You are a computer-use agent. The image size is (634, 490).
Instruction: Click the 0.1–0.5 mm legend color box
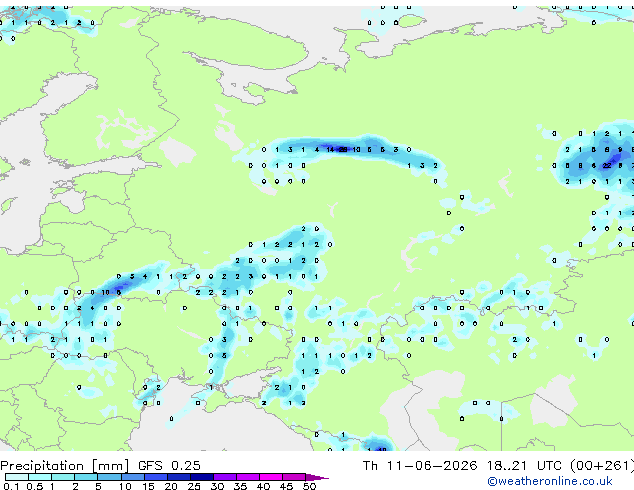17,477
